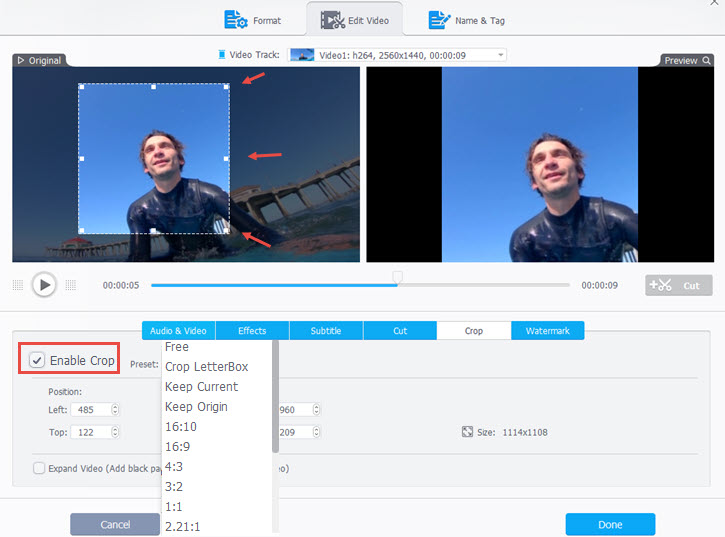Open the Format tab
725x537 pixels.
point(252,20)
